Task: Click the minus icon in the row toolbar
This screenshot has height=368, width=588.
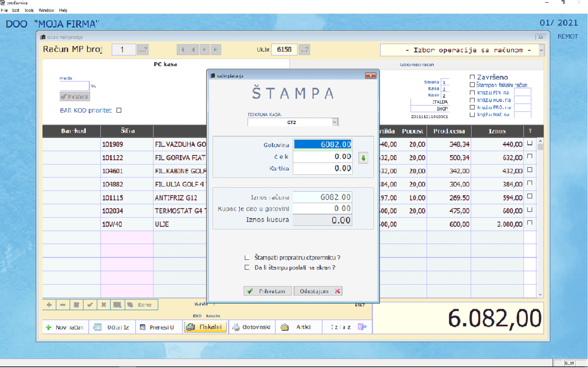Action: click(63, 305)
